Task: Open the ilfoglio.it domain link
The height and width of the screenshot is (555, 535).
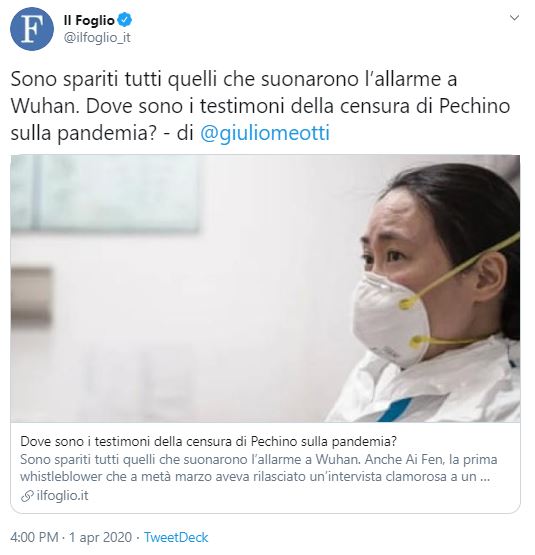Action: (62, 496)
